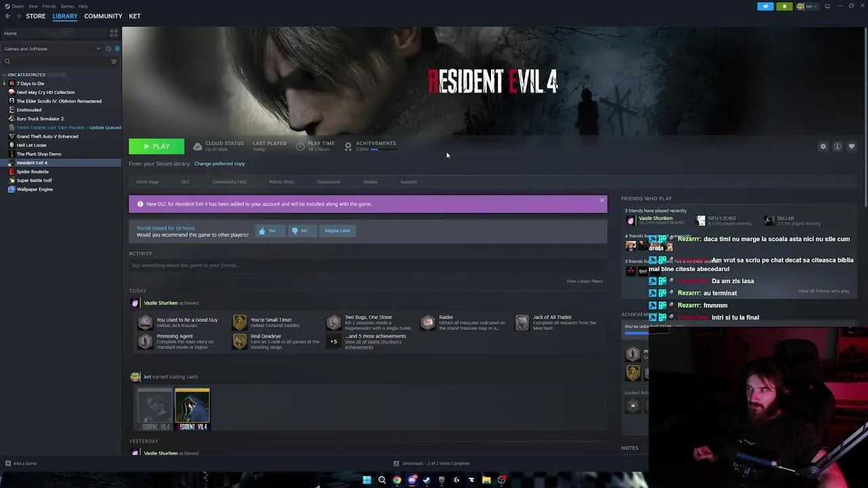This screenshot has height=488, width=868.
Task: Open the Store Page link
Action: pyautogui.click(x=147, y=182)
